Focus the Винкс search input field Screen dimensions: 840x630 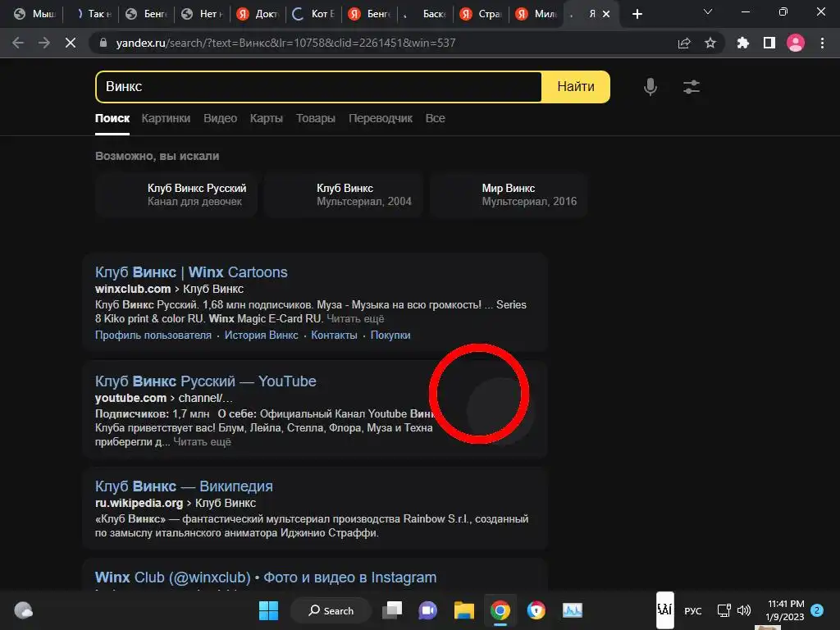click(x=319, y=87)
